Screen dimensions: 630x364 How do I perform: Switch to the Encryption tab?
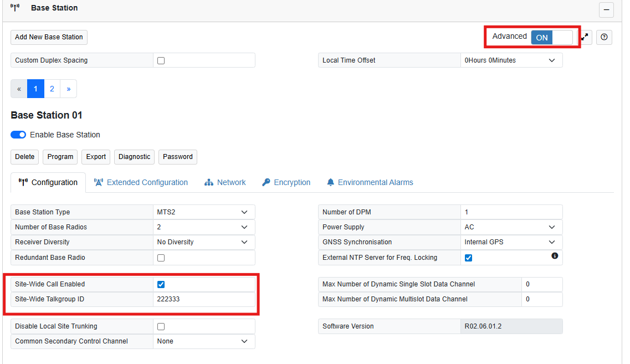(286, 182)
